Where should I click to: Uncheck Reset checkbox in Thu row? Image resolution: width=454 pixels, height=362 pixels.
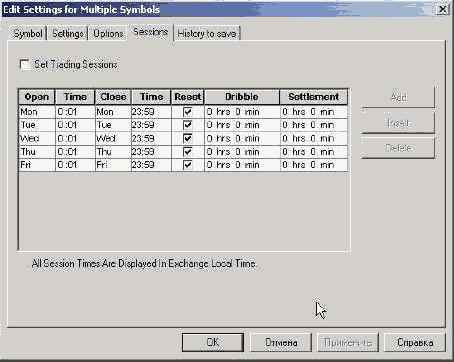[x=188, y=152]
